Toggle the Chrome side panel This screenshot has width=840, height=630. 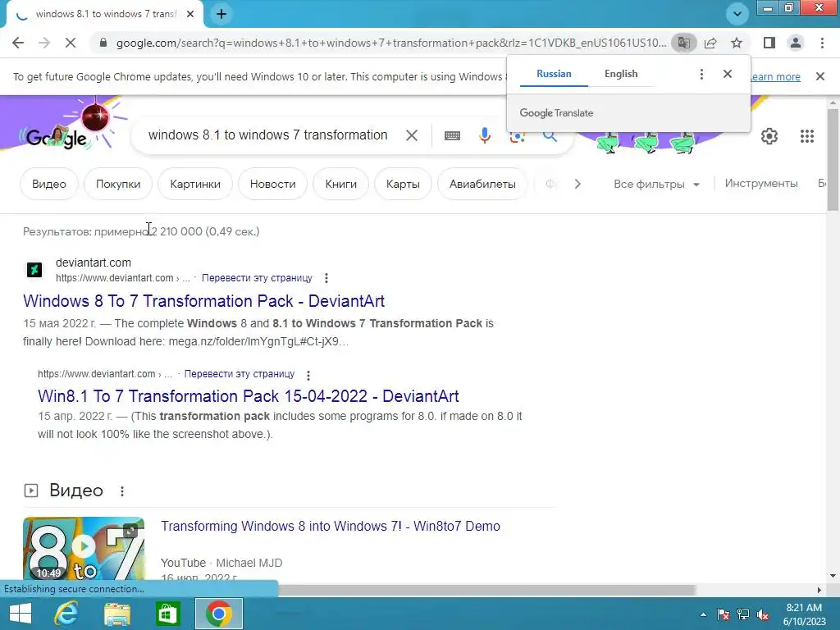(x=769, y=43)
